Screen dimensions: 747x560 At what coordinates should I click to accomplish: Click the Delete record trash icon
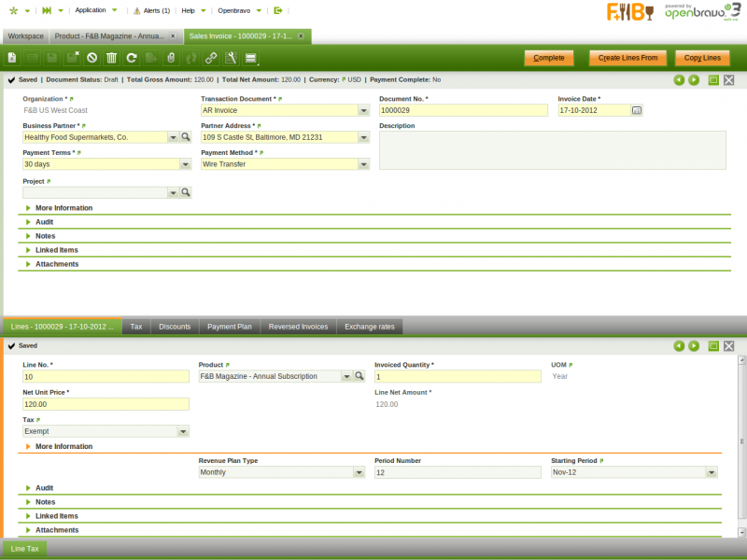coord(111,58)
